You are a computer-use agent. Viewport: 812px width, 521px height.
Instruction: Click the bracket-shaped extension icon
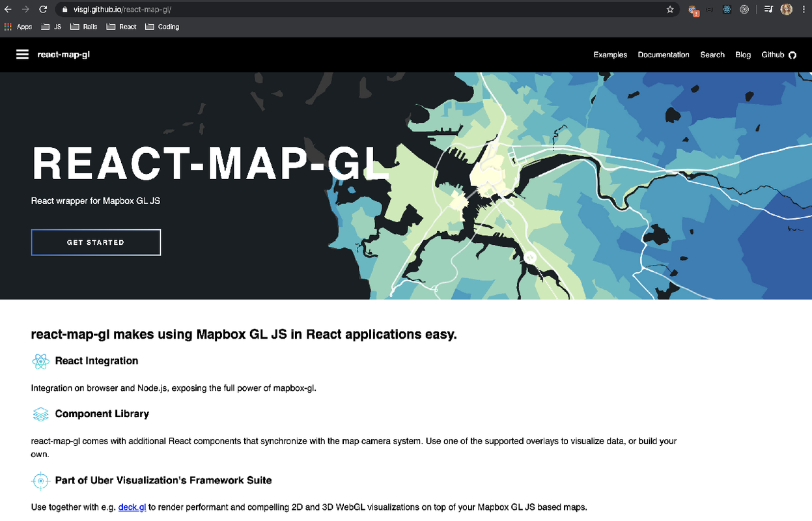click(710, 10)
